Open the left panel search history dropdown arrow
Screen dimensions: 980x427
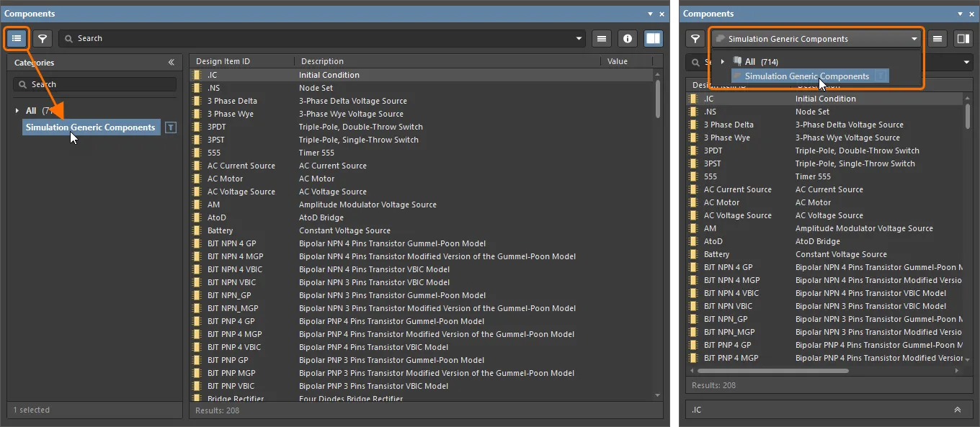point(579,39)
